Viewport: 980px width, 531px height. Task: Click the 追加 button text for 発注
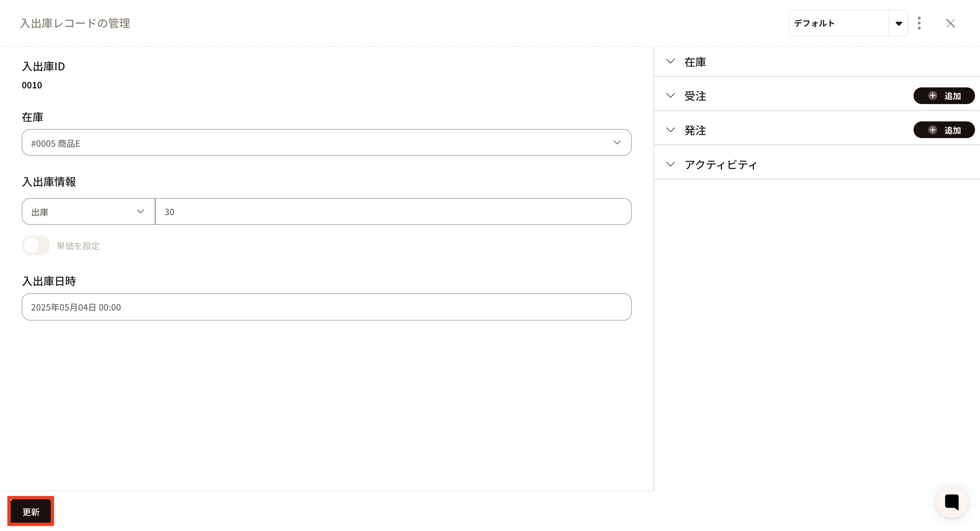(952, 130)
